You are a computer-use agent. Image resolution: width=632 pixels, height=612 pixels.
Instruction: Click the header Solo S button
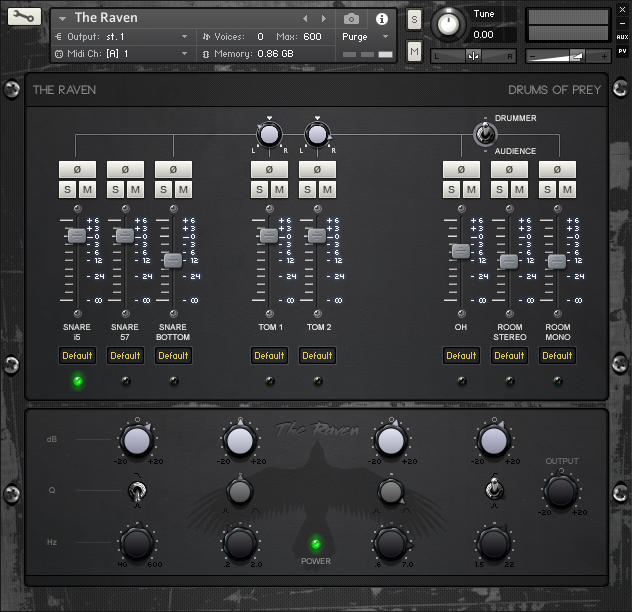click(x=414, y=20)
